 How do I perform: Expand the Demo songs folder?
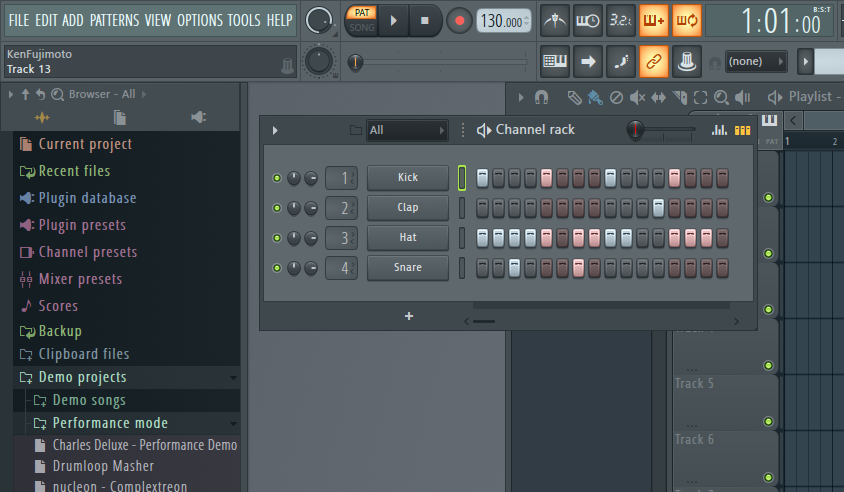89,400
